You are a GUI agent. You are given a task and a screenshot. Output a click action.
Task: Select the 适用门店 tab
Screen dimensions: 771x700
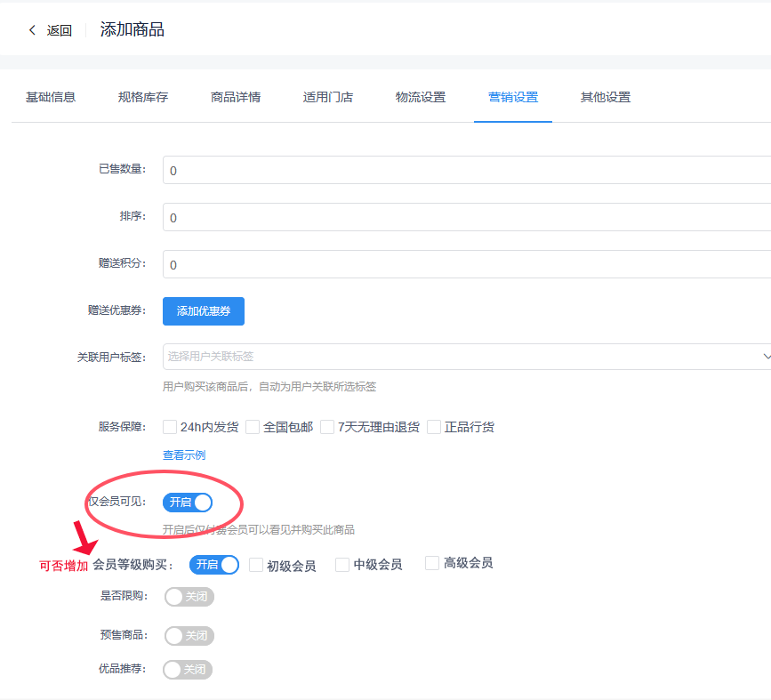tap(328, 97)
